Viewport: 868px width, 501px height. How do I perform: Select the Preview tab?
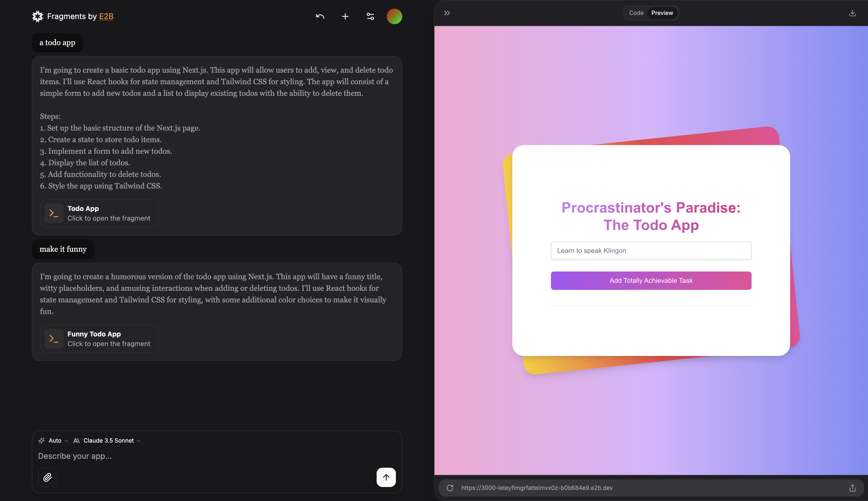coord(662,13)
